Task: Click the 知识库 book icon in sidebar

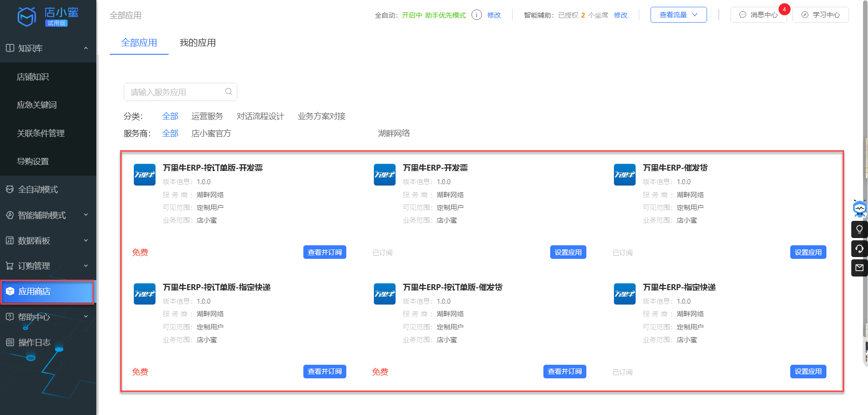Action: click(10, 48)
